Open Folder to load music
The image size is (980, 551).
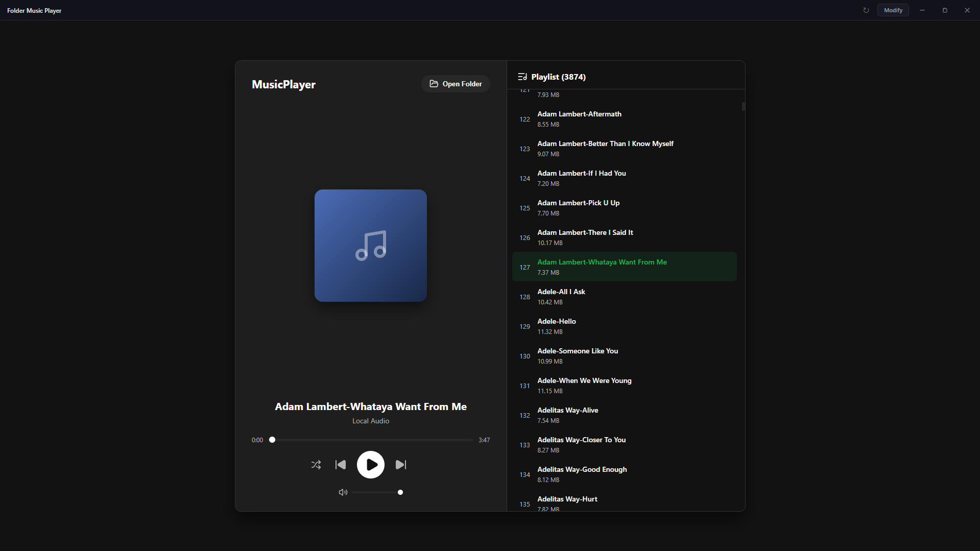pyautogui.click(x=456, y=84)
